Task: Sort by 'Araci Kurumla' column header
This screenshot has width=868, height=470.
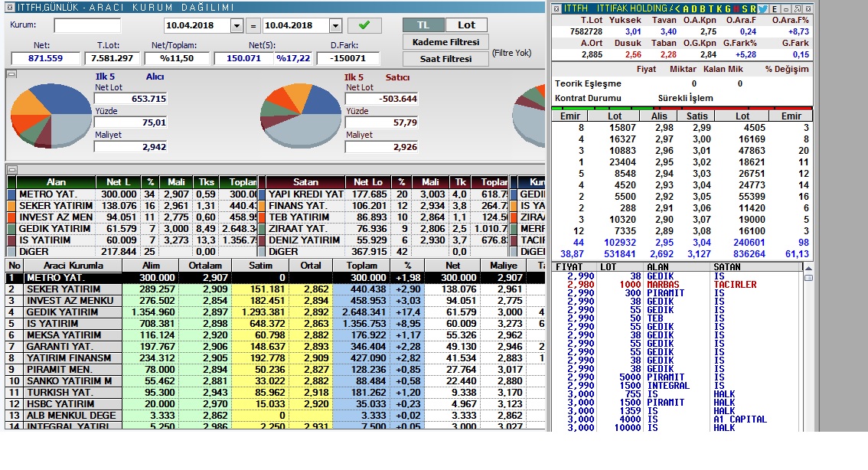Action: 73,265
